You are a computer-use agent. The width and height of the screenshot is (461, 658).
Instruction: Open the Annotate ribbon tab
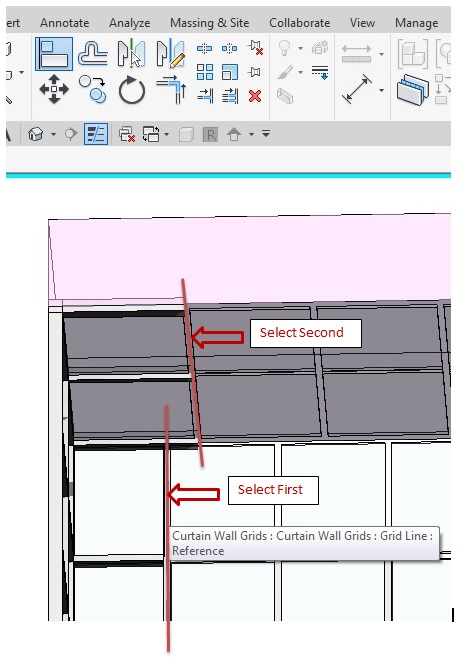point(65,23)
